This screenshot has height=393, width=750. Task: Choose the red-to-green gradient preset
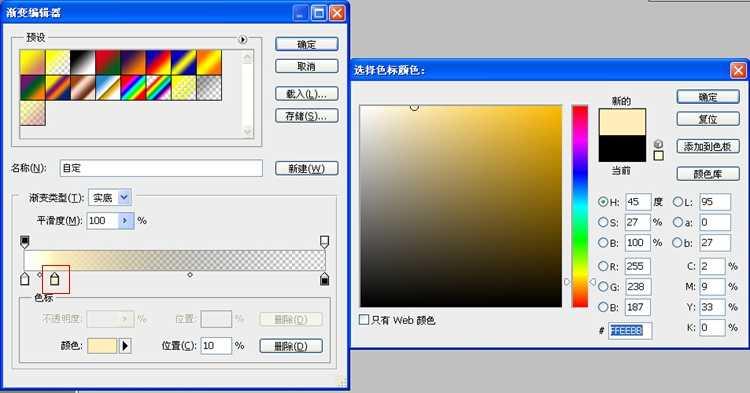(x=108, y=62)
